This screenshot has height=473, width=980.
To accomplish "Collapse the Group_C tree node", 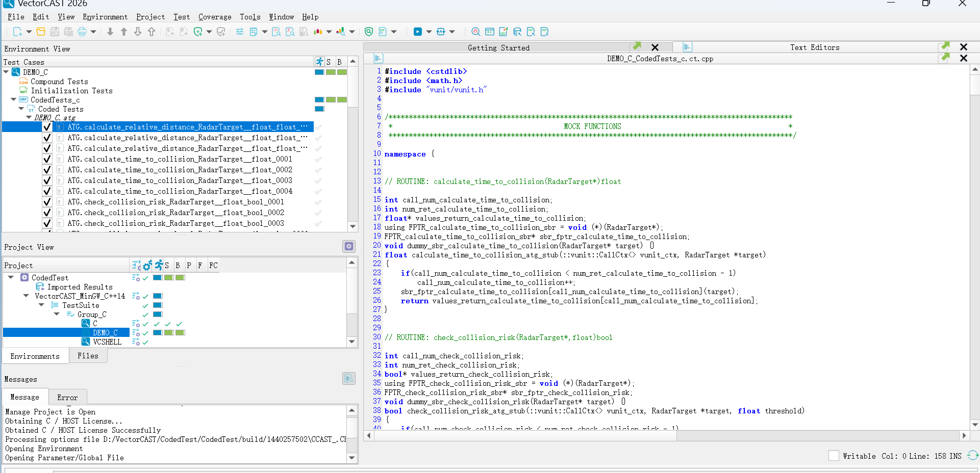I will point(57,314).
